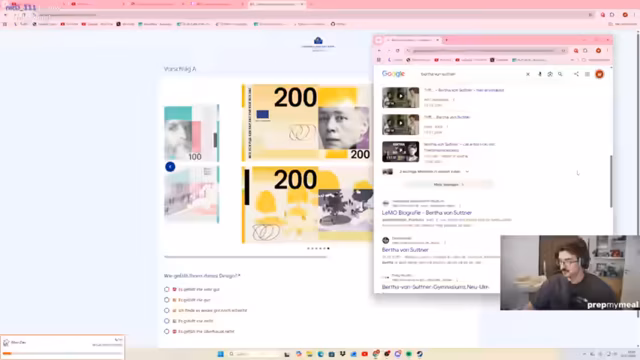This screenshot has width=640, height=360.
Task: Select the last radio option "überhaupt nicht"
Action: tap(167, 331)
